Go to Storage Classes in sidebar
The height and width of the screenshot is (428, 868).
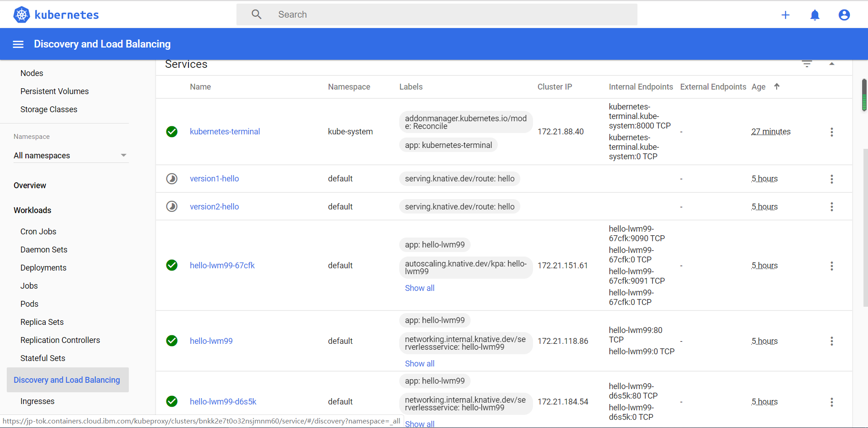pyautogui.click(x=49, y=109)
